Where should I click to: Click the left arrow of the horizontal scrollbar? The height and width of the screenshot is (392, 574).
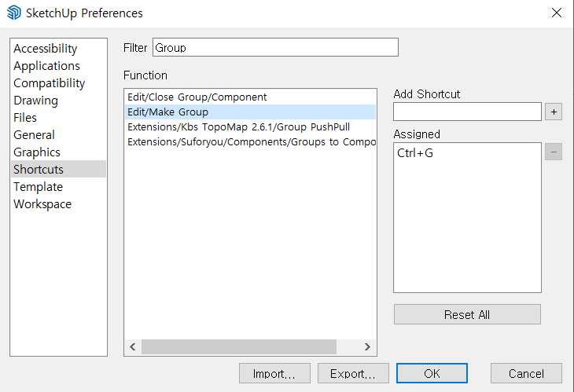tap(133, 346)
